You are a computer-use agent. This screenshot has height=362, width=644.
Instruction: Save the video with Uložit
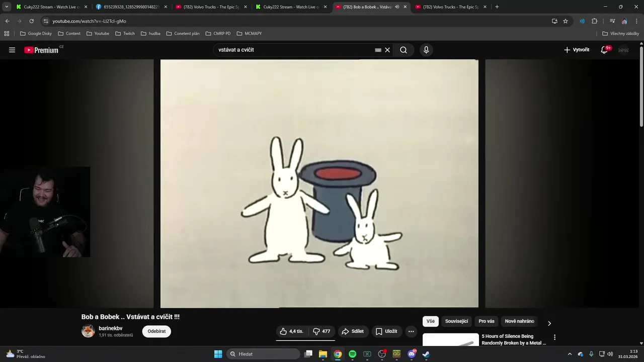[x=386, y=331]
